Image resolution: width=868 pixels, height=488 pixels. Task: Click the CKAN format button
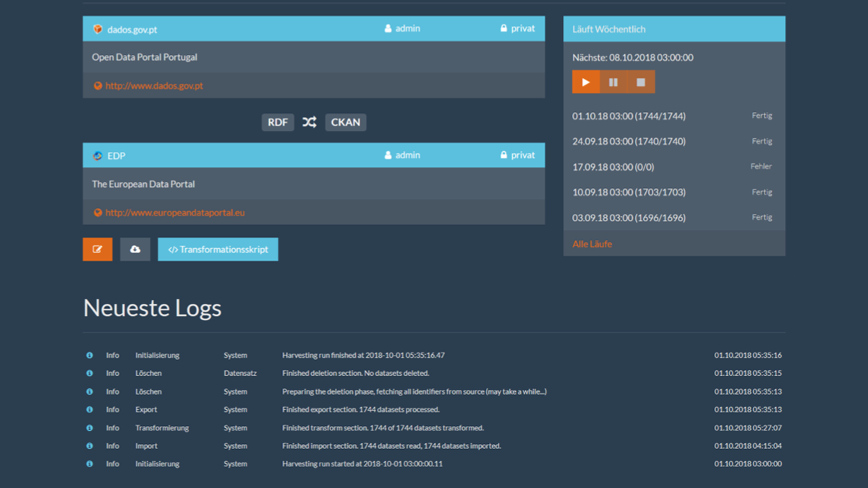tap(345, 122)
